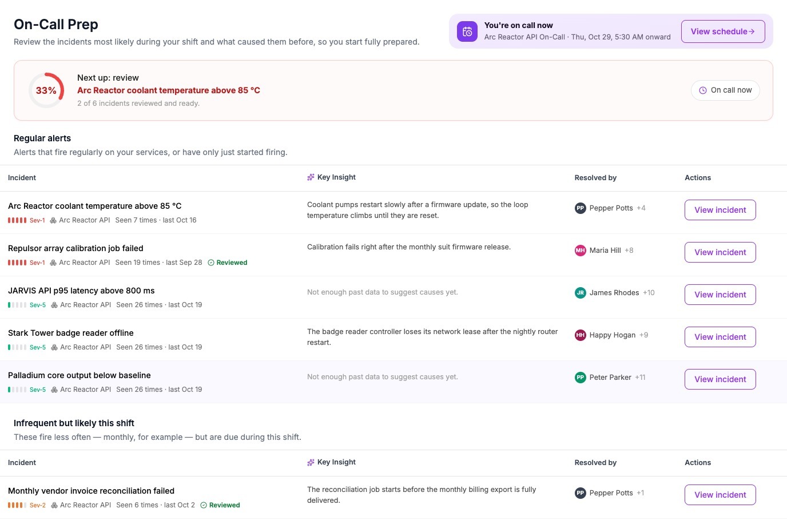The height and width of the screenshot is (532, 787).
Task: Click the clock icon in On call now pill
Action: coord(703,90)
